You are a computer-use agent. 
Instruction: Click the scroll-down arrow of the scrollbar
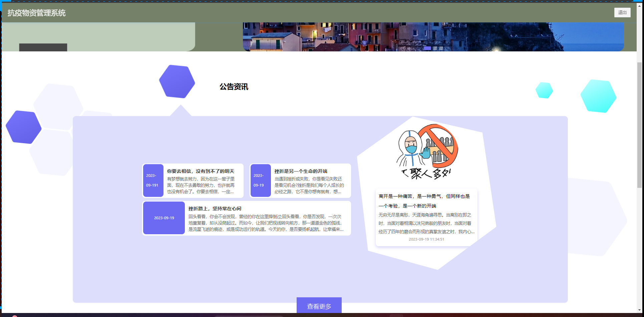pyautogui.click(x=639, y=310)
